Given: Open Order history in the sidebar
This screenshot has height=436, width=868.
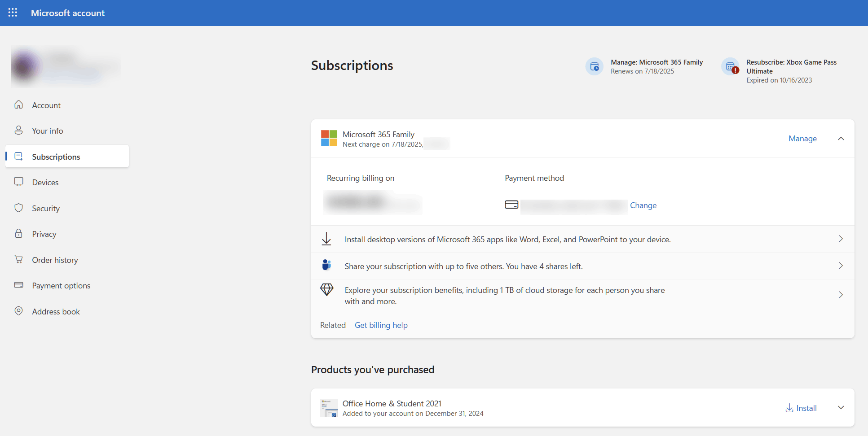Looking at the screenshot, I should click(55, 260).
